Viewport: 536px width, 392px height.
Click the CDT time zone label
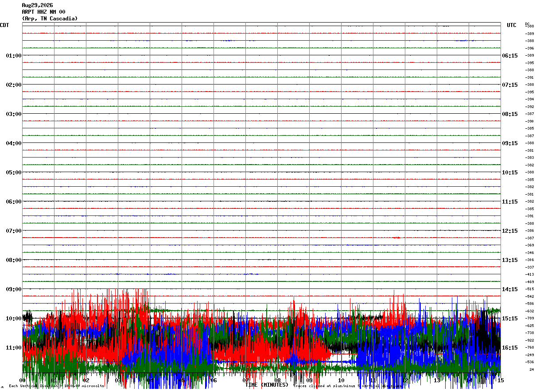[4, 25]
